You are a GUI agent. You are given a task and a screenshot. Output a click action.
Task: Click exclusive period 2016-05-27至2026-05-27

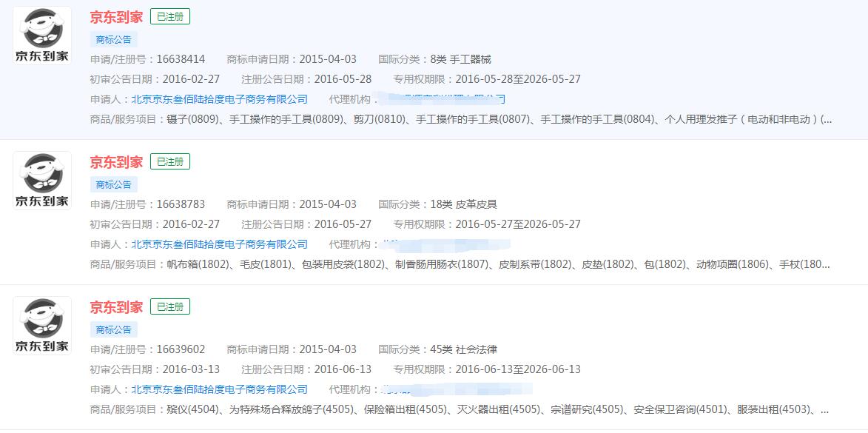point(517,224)
